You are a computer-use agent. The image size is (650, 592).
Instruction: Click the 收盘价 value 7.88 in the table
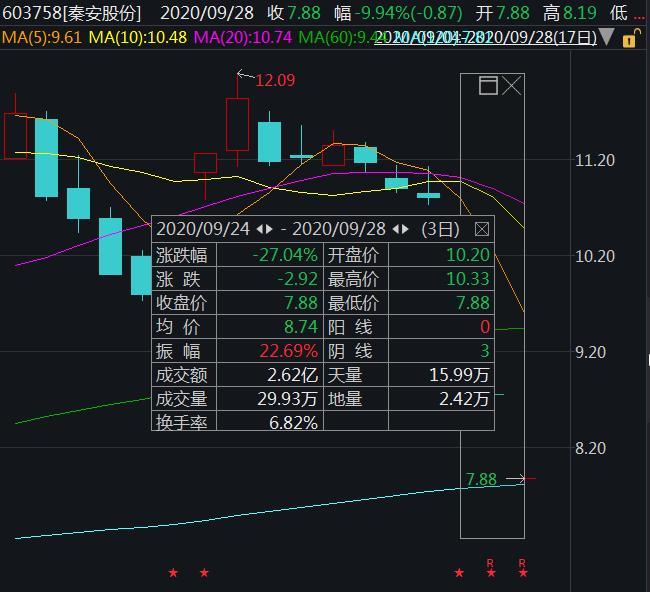pyautogui.click(x=301, y=303)
